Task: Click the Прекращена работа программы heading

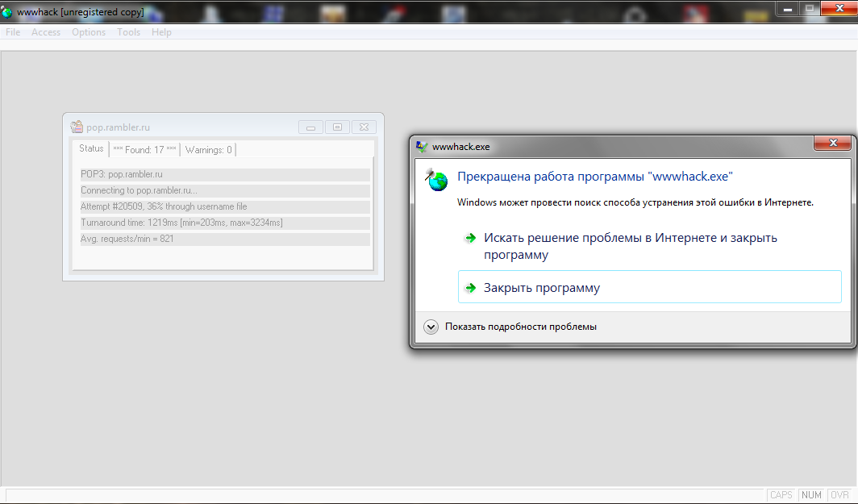Action: pos(595,177)
